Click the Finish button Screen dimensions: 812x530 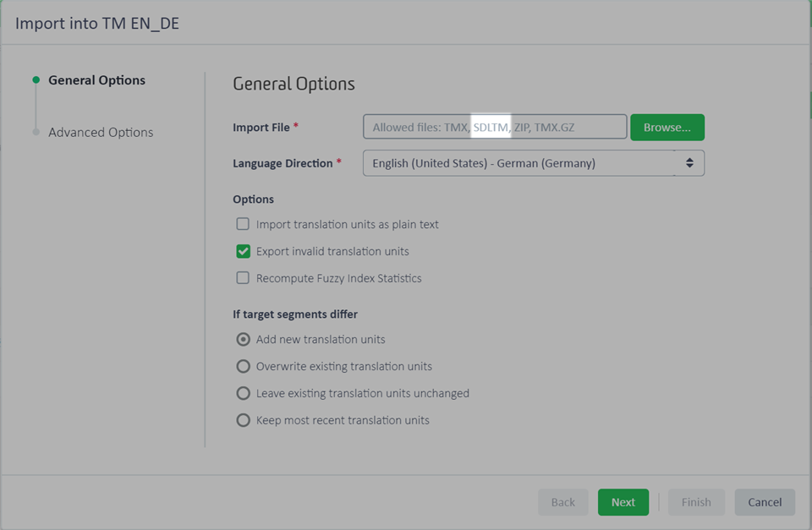point(696,502)
